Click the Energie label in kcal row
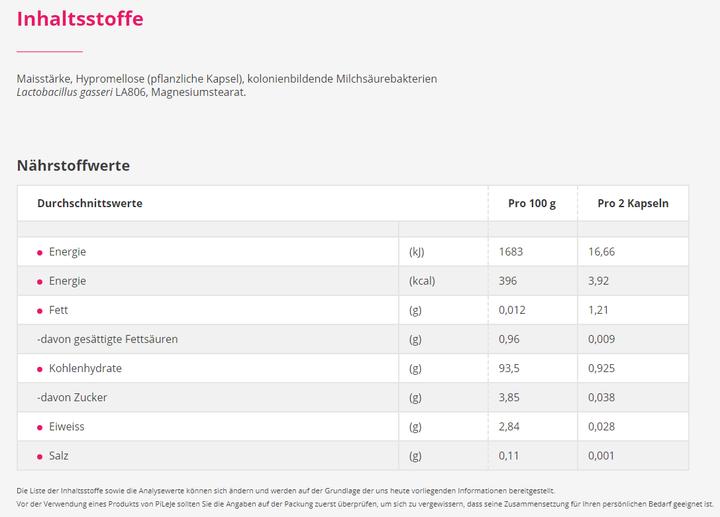Image resolution: width=720 pixels, height=517 pixels. [x=68, y=281]
